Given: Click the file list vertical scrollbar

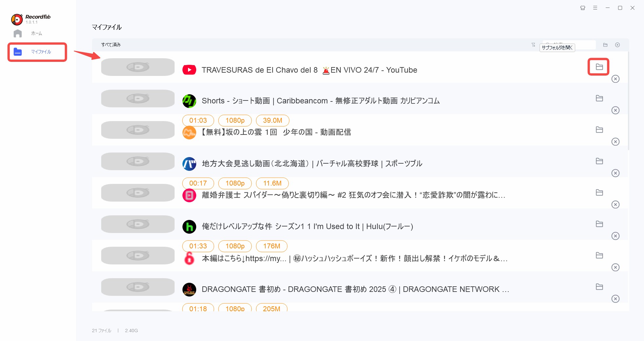Looking at the screenshot, I should click(x=628, y=100).
